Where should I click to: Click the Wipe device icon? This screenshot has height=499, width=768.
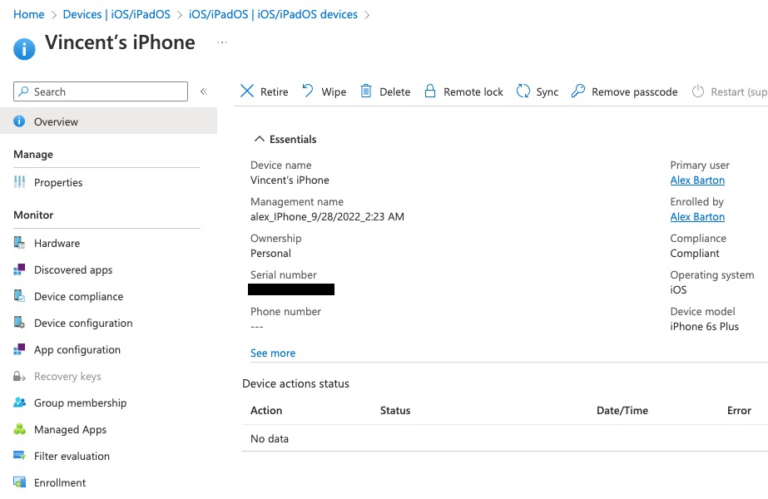click(x=308, y=91)
